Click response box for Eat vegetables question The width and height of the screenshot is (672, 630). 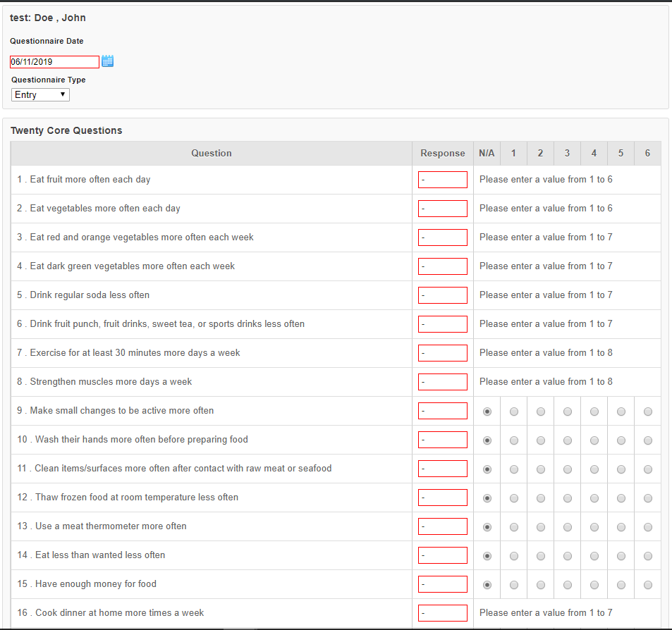coord(443,209)
